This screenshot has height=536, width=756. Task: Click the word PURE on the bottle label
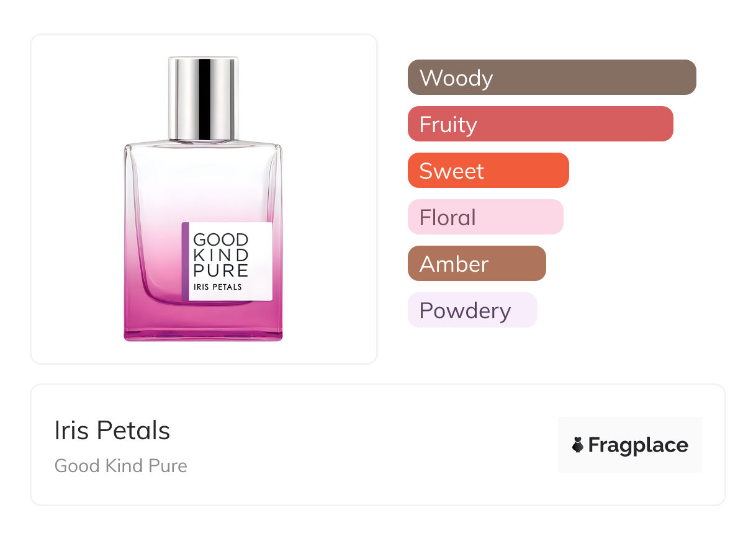(221, 270)
